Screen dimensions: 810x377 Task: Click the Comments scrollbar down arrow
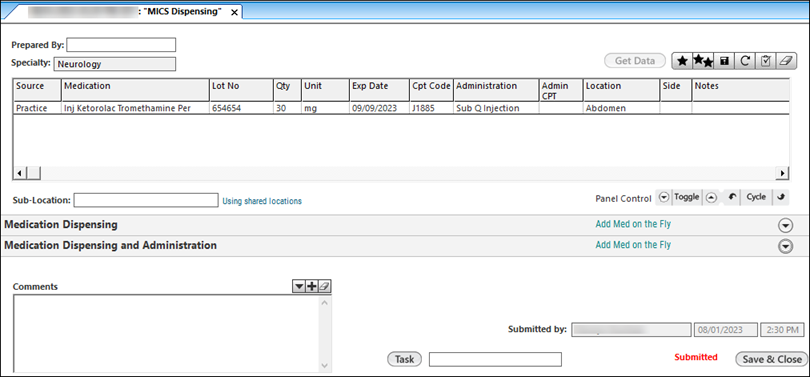tap(325, 365)
